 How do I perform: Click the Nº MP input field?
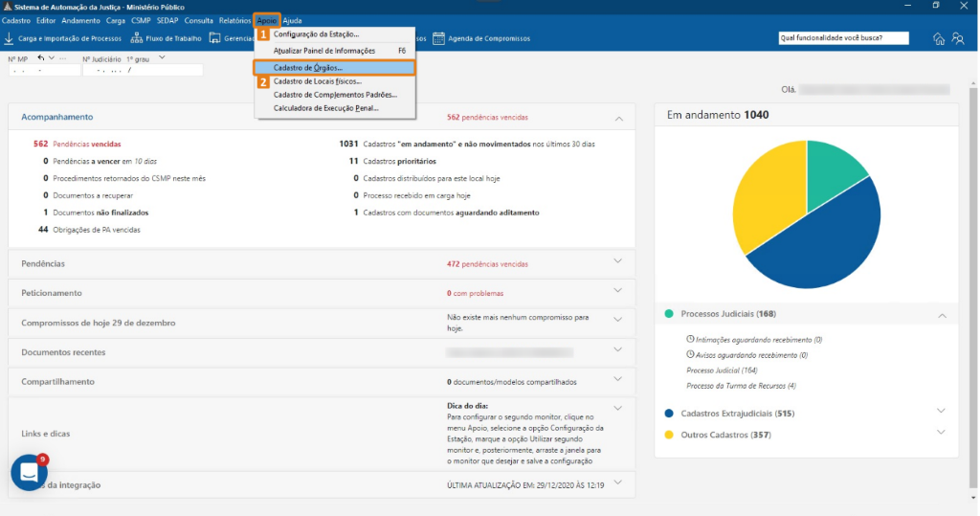tap(44, 71)
